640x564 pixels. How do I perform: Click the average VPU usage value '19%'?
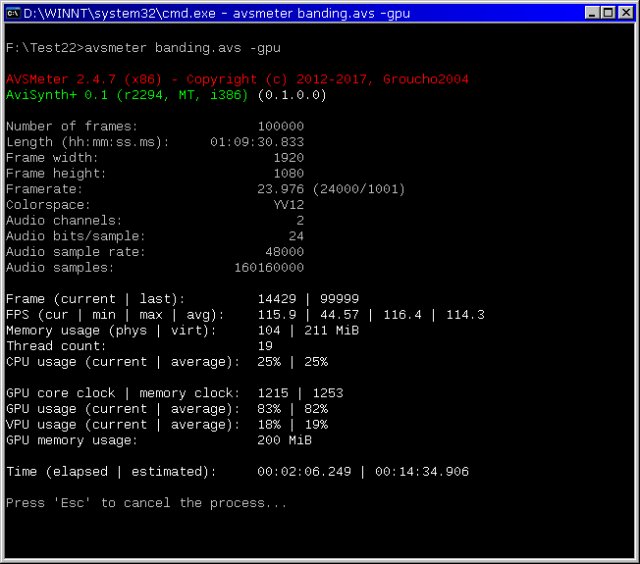point(316,425)
